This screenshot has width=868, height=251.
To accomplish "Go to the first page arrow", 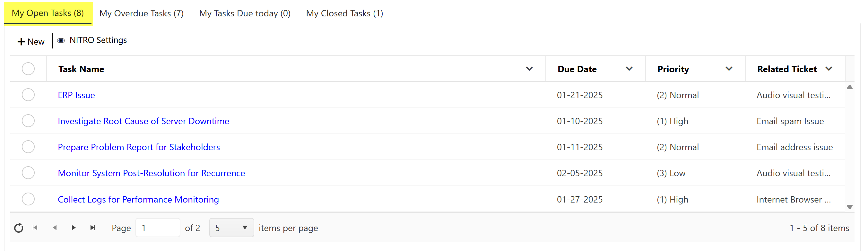I will click(35, 228).
